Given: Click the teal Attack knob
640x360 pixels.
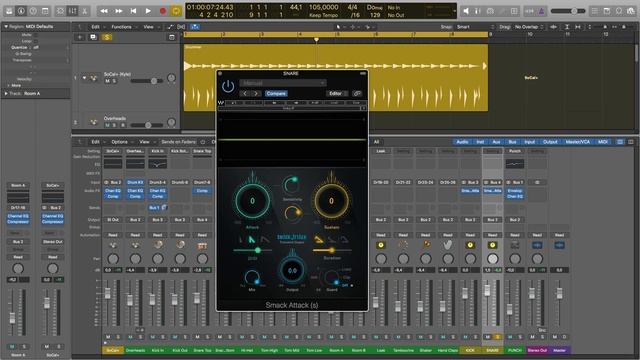Looking at the screenshot, I should (252, 201).
